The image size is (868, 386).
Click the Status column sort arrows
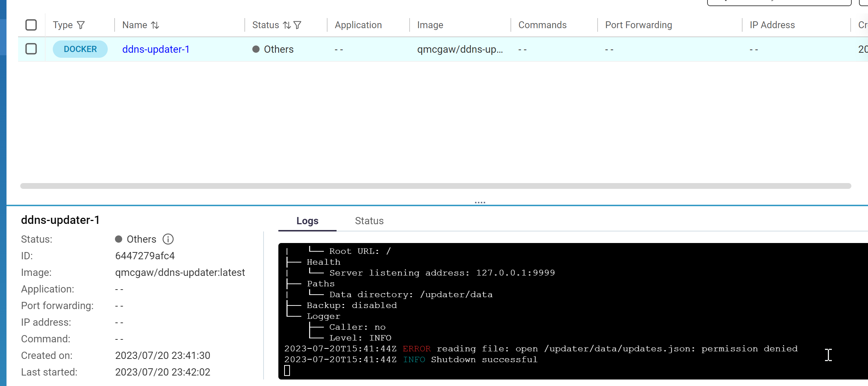(x=287, y=25)
